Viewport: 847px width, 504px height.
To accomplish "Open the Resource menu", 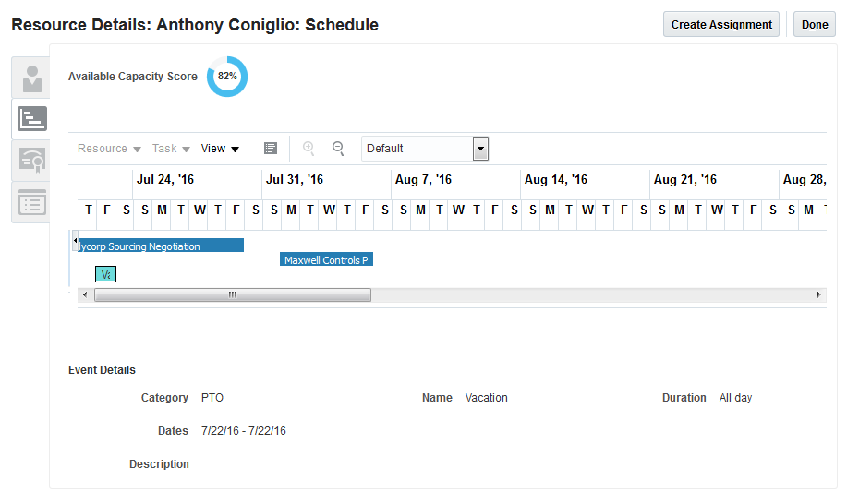I will [x=109, y=149].
